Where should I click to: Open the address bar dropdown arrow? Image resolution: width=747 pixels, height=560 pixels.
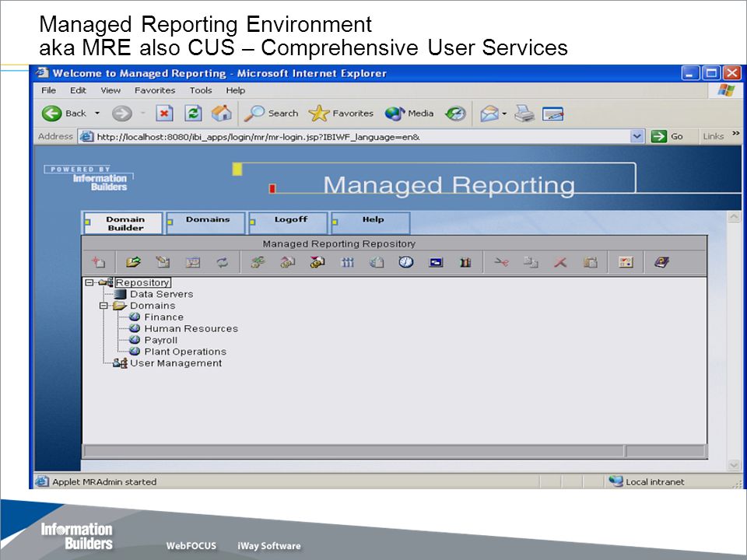tap(637, 137)
